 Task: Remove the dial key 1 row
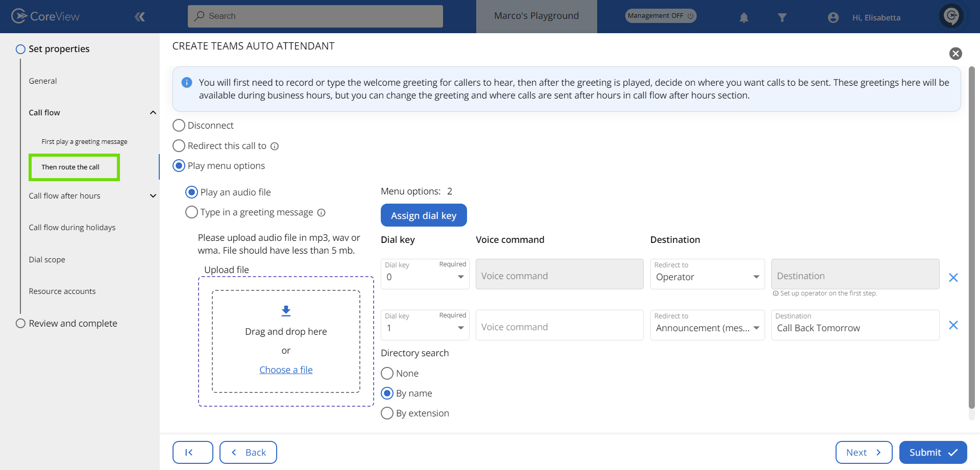click(953, 325)
